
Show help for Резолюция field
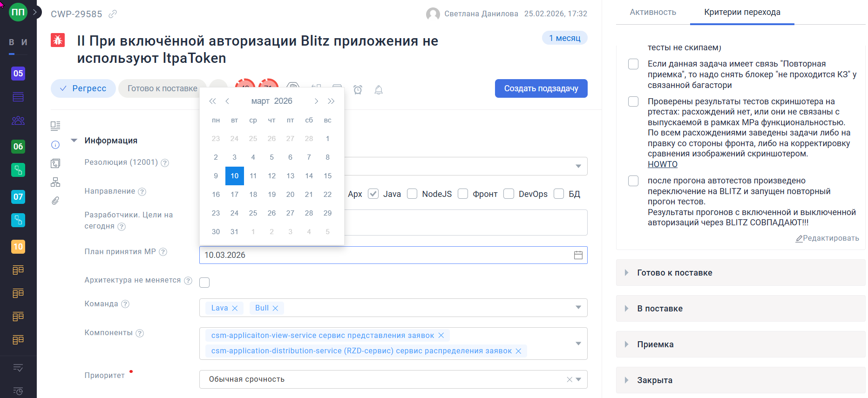click(165, 163)
